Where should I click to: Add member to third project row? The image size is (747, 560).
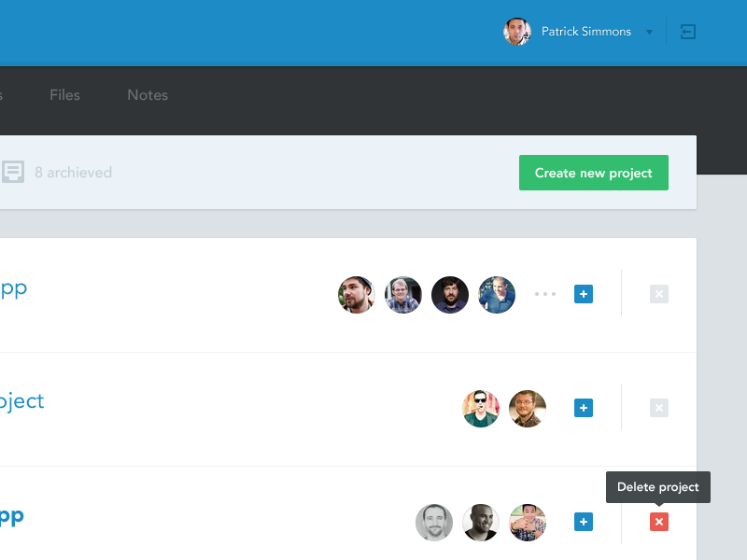[583, 522]
